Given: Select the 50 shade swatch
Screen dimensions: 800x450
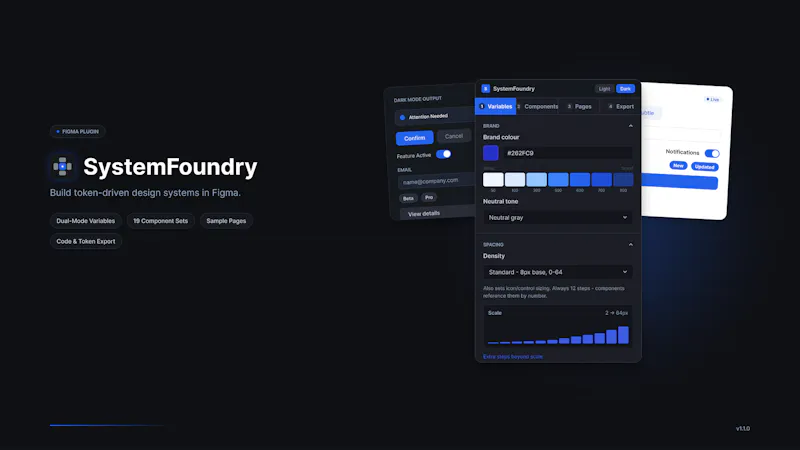Looking at the screenshot, I should 493,180.
